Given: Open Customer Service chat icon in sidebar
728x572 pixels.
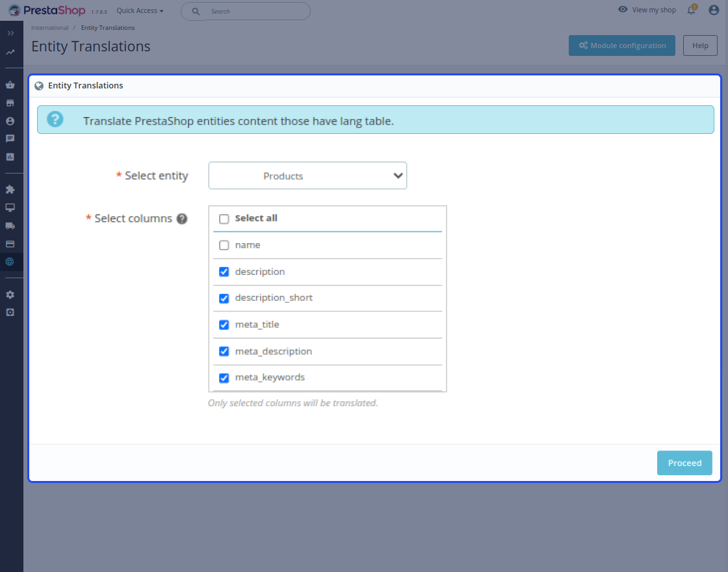Looking at the screenshot, I should pos(10,139).
